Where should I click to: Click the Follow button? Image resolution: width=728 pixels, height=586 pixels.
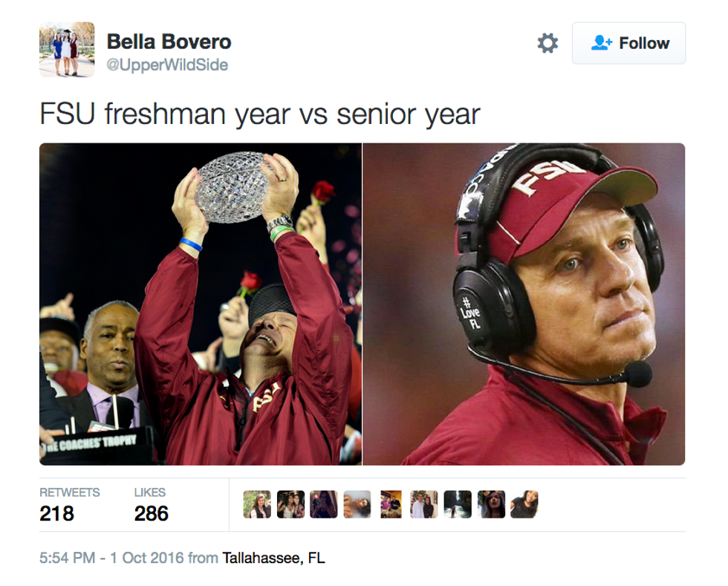tap(628, 43)
